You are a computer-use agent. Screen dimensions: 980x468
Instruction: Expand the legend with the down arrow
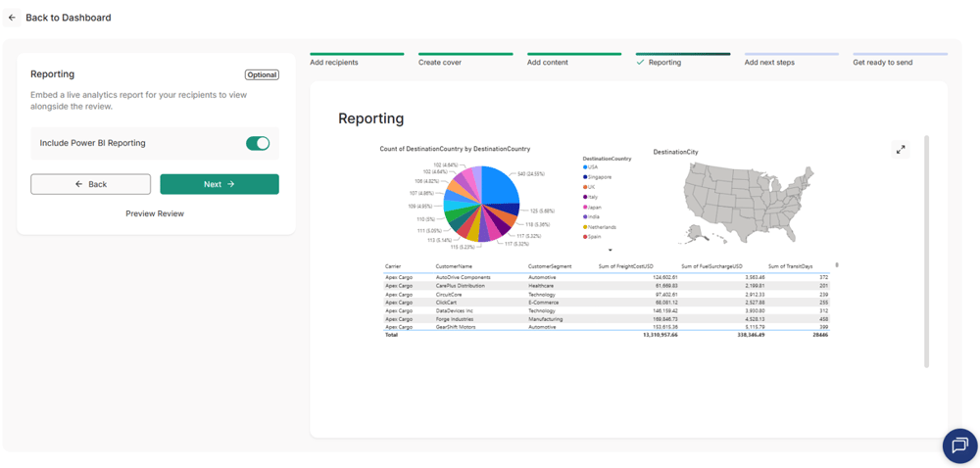(610, 249)
